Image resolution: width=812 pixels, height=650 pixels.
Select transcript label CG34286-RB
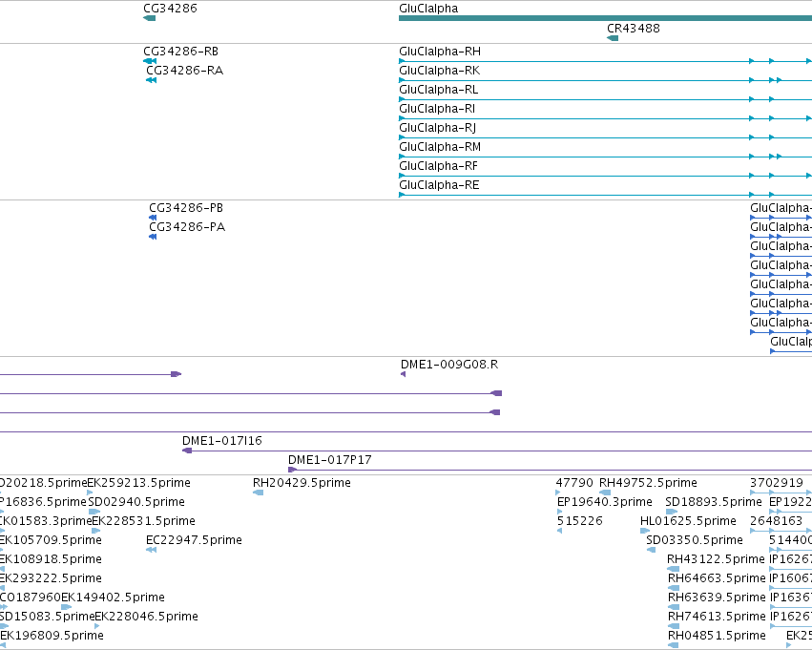point(180,52)
